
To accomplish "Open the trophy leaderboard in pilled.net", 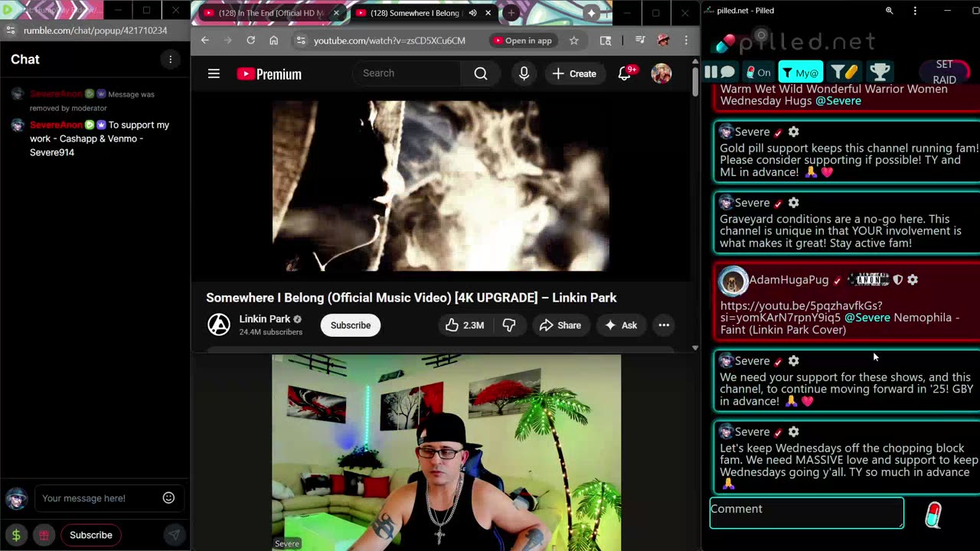I will [880, 72].
